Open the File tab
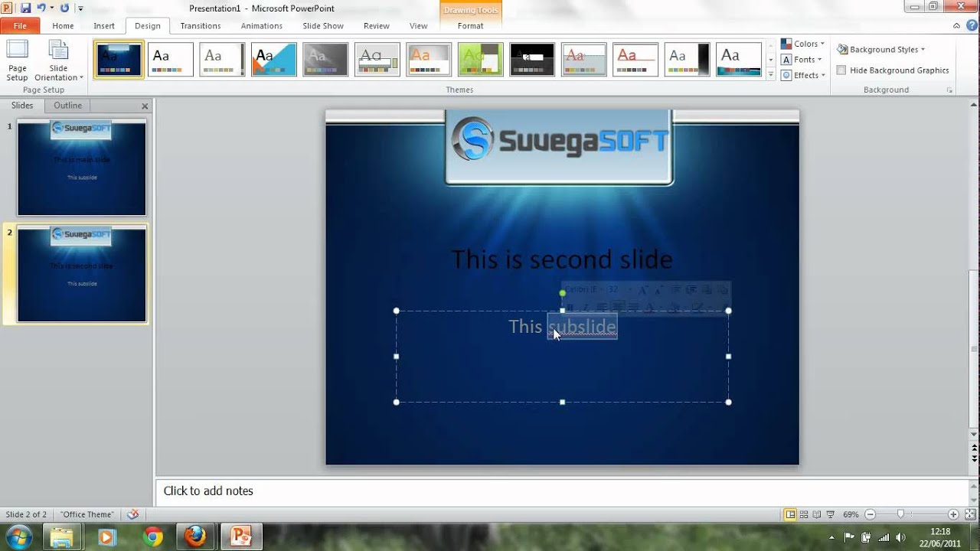 (20, 26)
